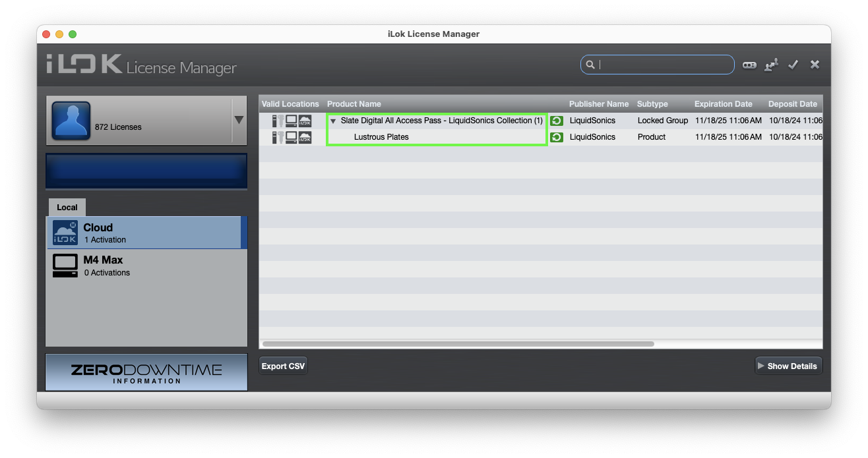Click Locked Group subtype cell
This screenshot has height=458, width=868.
(x=663, y=121)
